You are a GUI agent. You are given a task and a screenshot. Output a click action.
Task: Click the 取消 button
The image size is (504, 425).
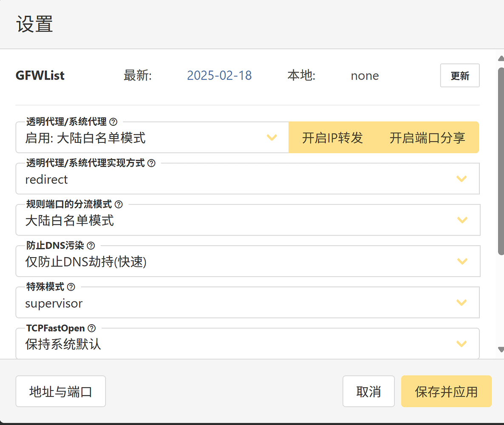click(x=368, y=391)
